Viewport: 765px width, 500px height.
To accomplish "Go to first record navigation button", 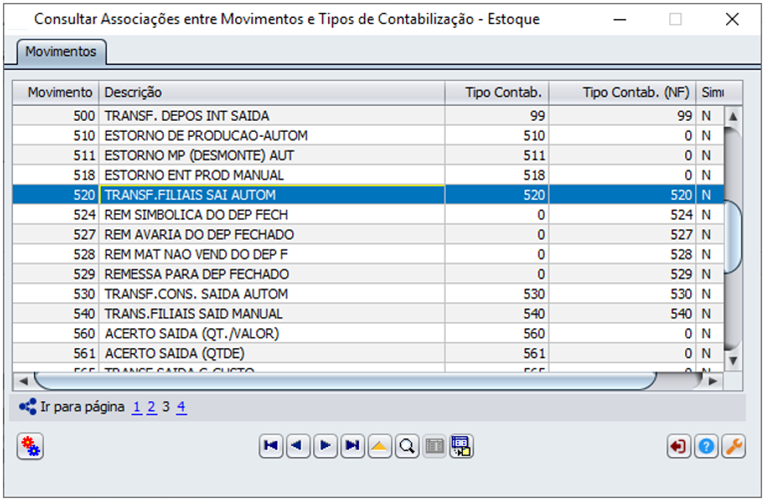I will (x=271, y=446).
